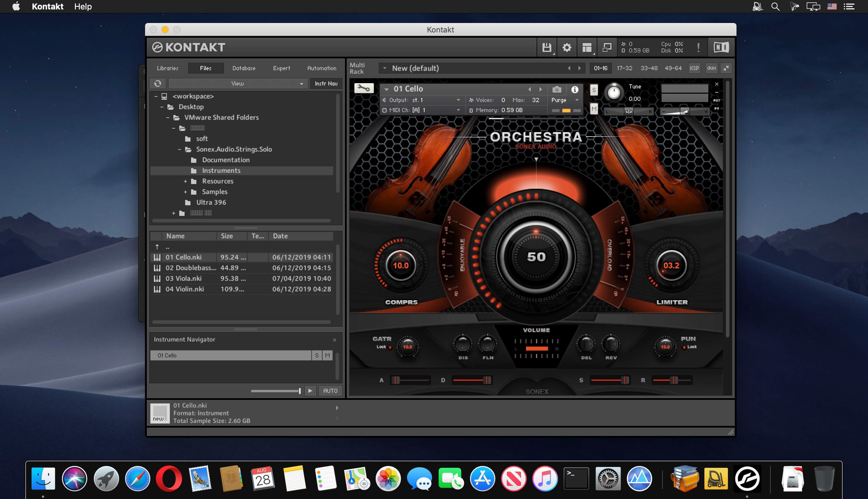The image size is (868, 499).
Task: Open Spotlight search in menu bar
Action: click(x=775, y=6)
